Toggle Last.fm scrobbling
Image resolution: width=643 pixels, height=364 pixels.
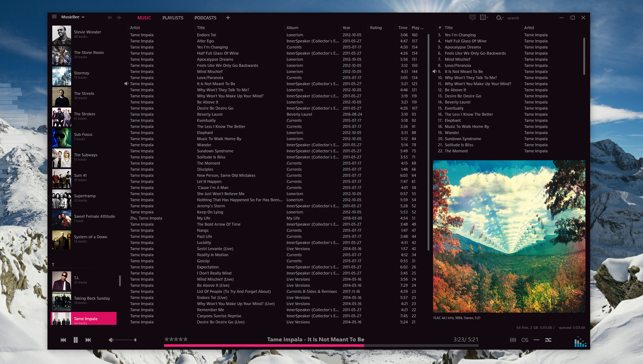click(525, 340)
